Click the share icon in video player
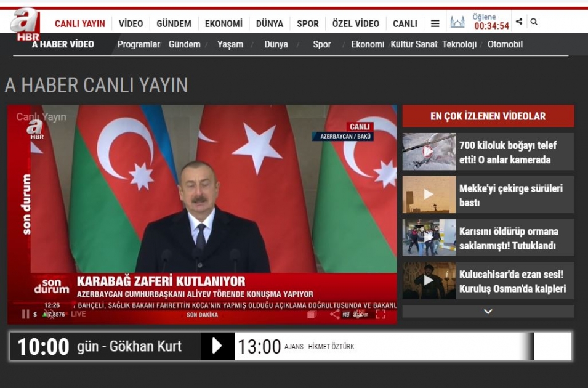The image size is (588, 388). [335, 314]
